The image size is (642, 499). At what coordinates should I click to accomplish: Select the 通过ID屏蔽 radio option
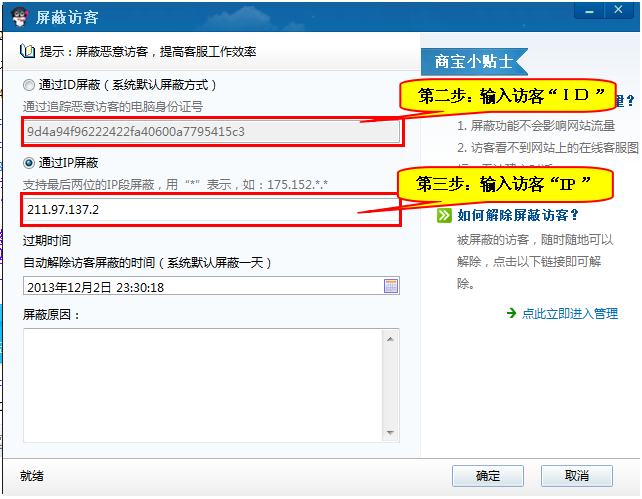(x=29, y=85)
